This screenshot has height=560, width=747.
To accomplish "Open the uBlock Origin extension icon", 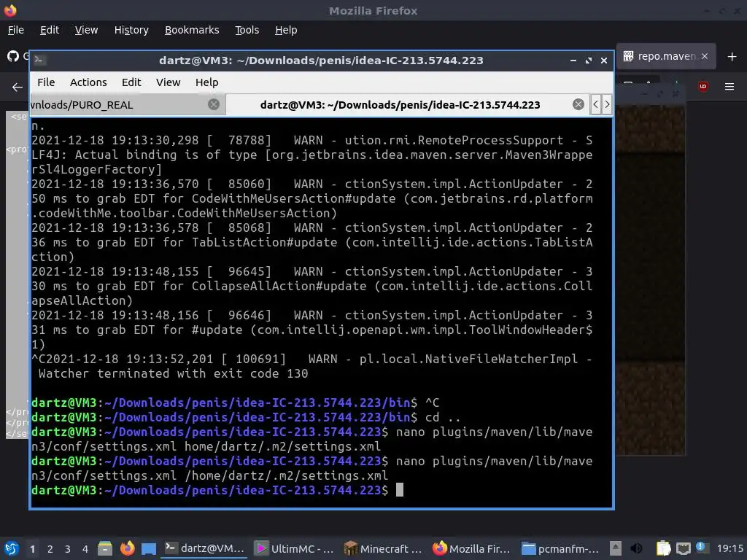I will pyautogui.click(x=703, y=87).
